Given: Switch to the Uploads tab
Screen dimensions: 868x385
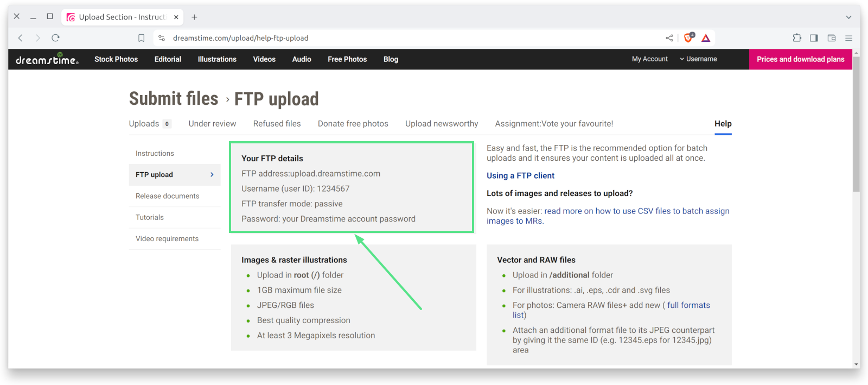Looking at the screenshot, I should [x=144, y=124].
